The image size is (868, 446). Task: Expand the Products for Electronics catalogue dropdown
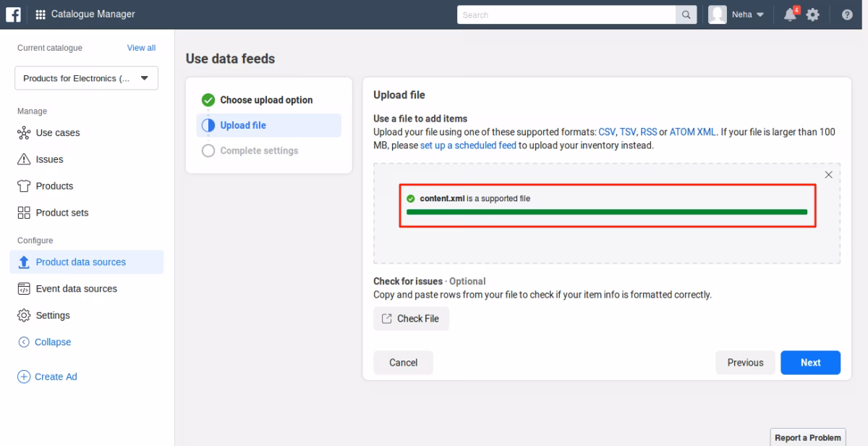point(86,78)
